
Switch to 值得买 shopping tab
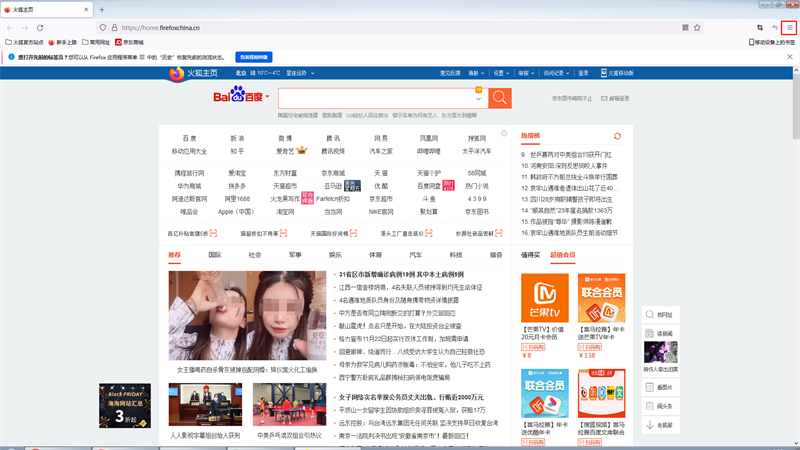[x=531, y=255]
